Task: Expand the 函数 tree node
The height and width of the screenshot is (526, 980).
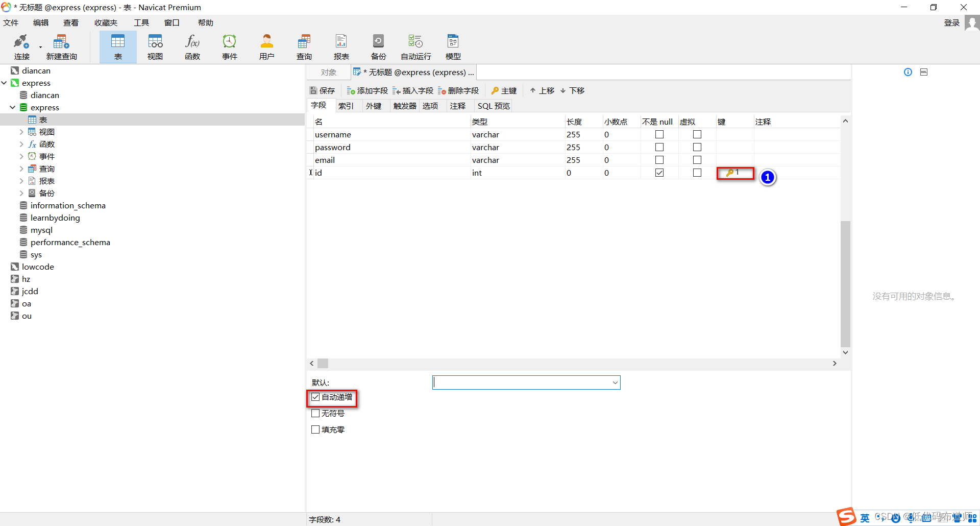Action: coord(21,144)
